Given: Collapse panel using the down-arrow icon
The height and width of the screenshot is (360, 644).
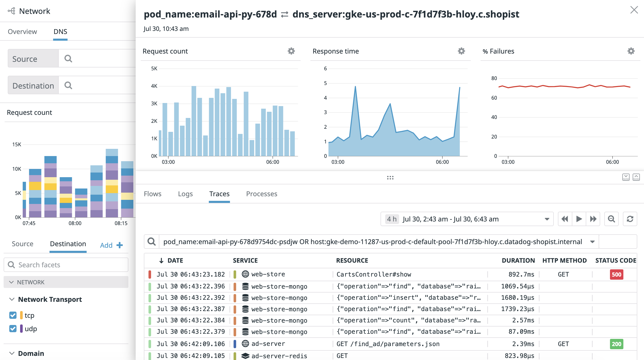Looking at the screenshot, I should [x=626, y=177].
